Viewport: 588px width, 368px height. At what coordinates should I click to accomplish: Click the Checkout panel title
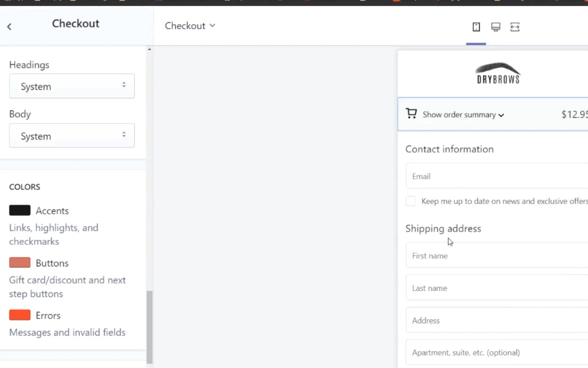point(75,23)
